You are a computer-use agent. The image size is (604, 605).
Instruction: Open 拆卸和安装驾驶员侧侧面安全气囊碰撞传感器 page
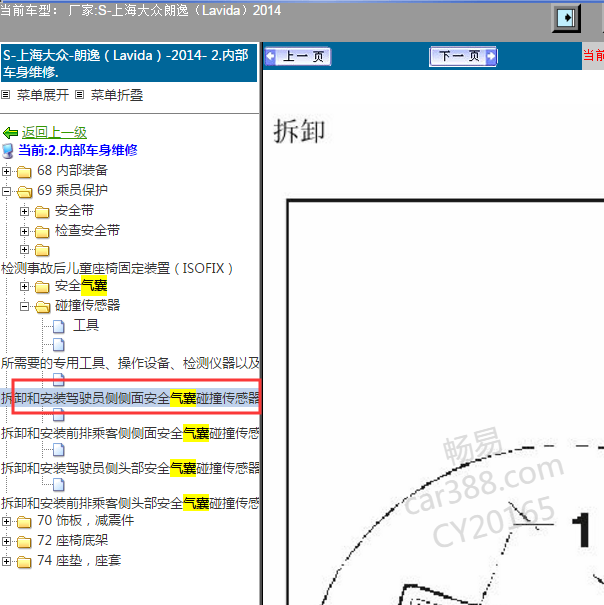(130, 398)
